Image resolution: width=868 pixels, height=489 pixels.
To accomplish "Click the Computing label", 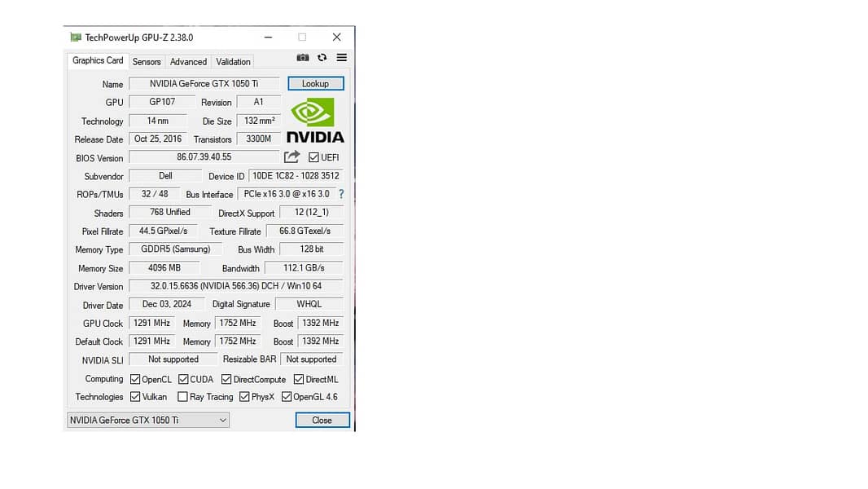I will [104, 379].
